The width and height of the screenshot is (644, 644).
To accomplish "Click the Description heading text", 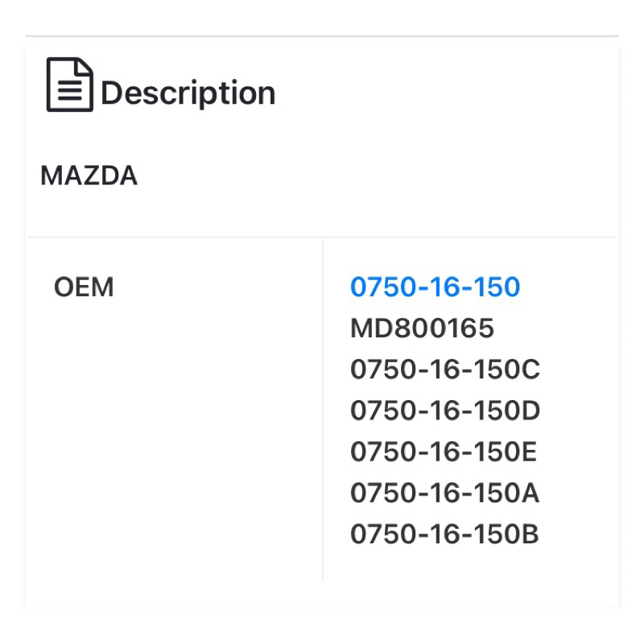I will tap(188, 93).
